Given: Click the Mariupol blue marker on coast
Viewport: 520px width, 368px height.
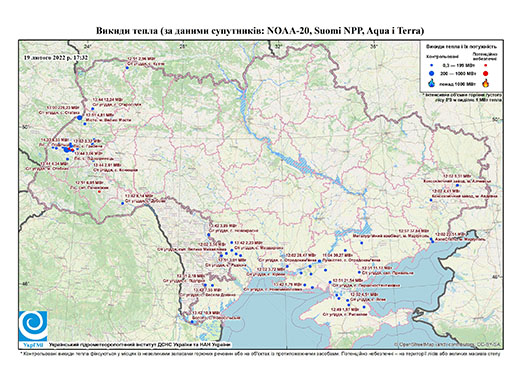Looking at the screenshot, I should tap(432, 241).
